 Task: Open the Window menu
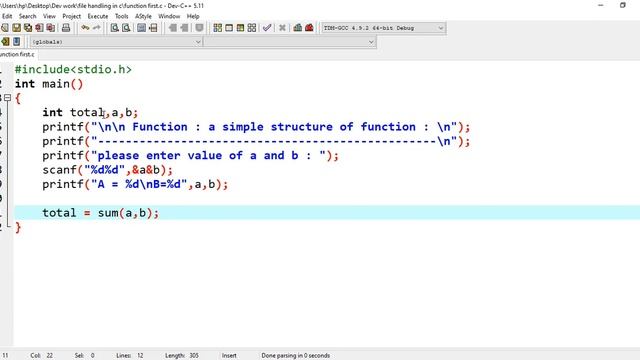click(169, 16)
